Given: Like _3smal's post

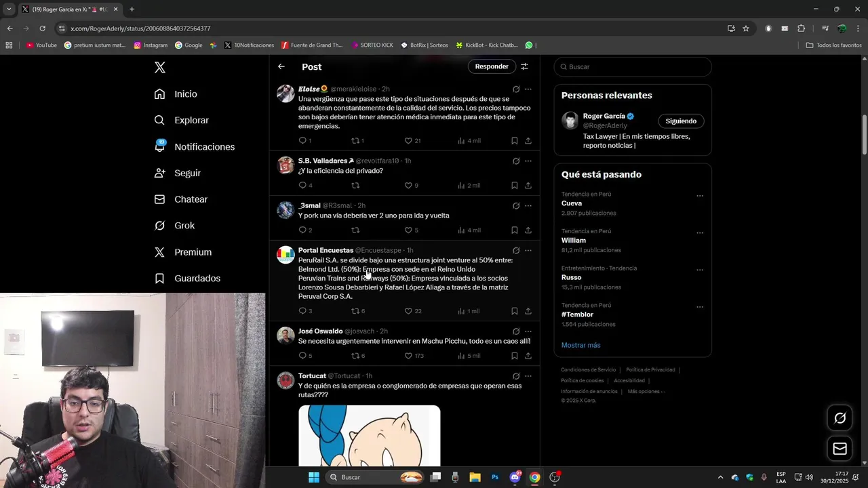Looking at the screenshot, I should pyautogui.click(x=408, y=230).
